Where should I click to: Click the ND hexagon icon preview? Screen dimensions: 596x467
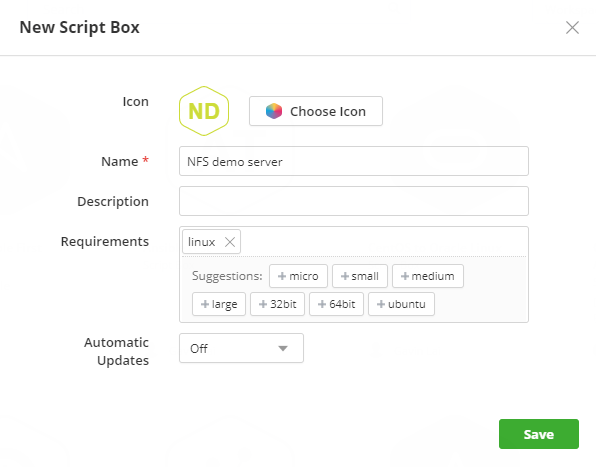(x=204, y=111)
